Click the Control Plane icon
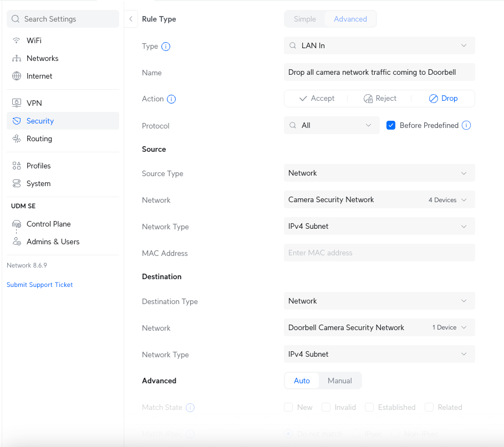The height and width of the screenshot is (447, 504). click(x=17, y=224)
